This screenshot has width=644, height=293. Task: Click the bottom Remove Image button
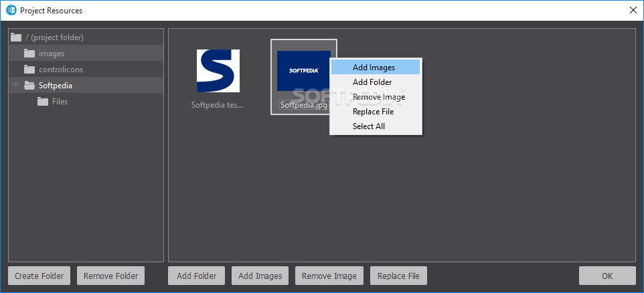[x=329, y=276]
